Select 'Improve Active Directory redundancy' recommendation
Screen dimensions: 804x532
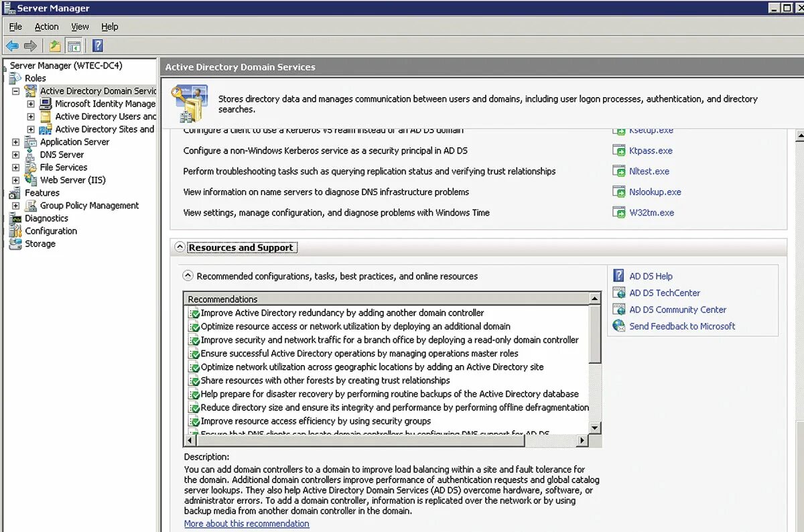pyautogui.click(x=342, y=313)
